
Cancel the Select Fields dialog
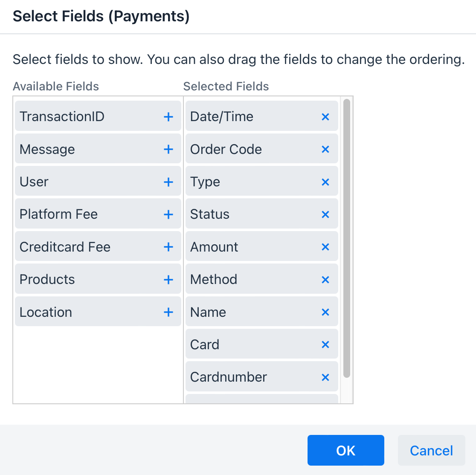point(431,450)
